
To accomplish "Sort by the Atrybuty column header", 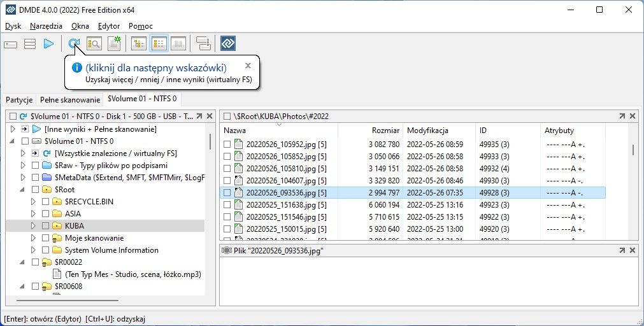I will click(572, 131).
